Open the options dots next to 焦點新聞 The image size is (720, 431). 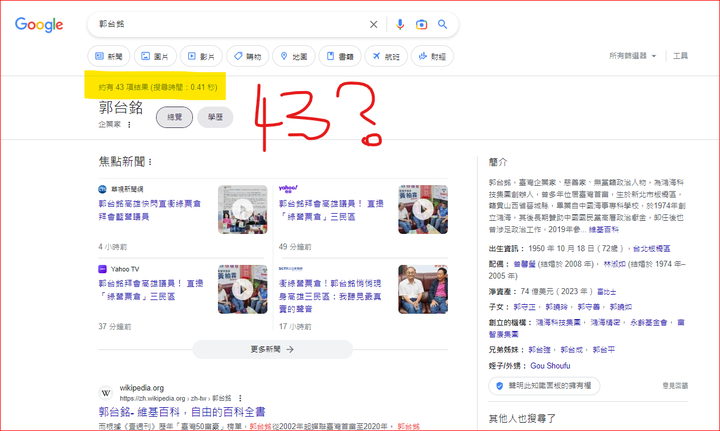pyautogui.click(x=150, y=162)
